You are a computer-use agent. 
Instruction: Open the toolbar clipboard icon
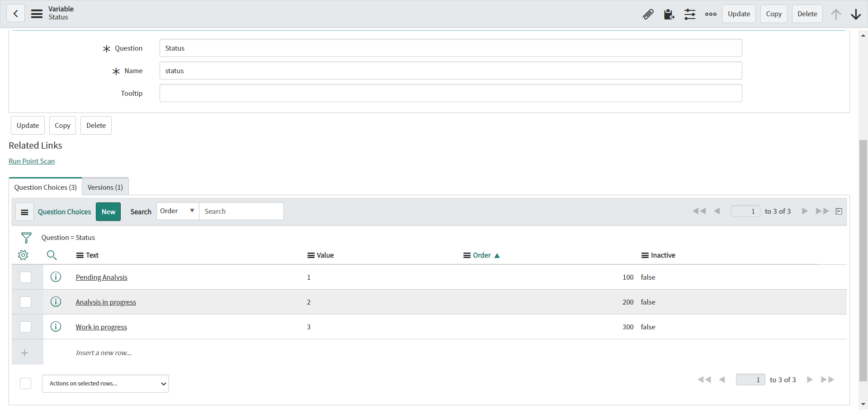pos(669,14)
